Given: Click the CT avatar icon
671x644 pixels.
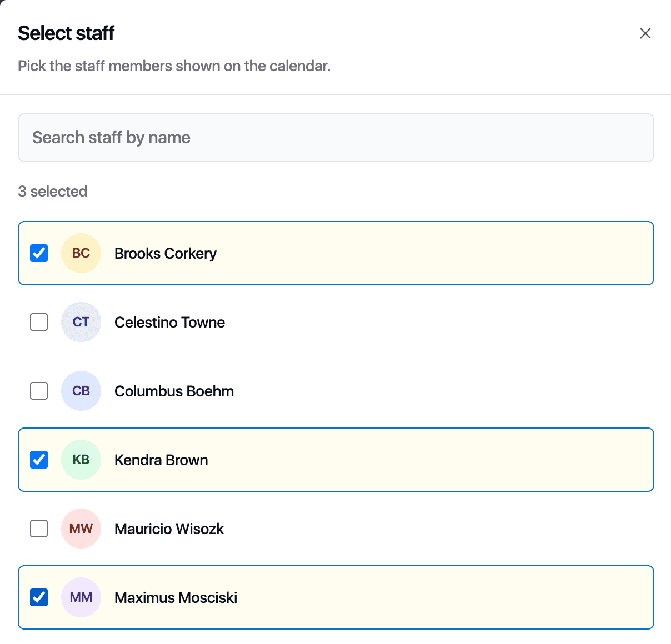Looking at the screenshot, I should click(x=81, y=322).
